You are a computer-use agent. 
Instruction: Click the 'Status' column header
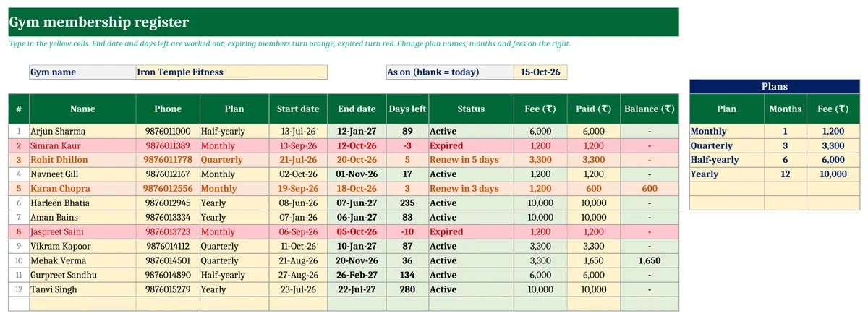tap(471, 109)
